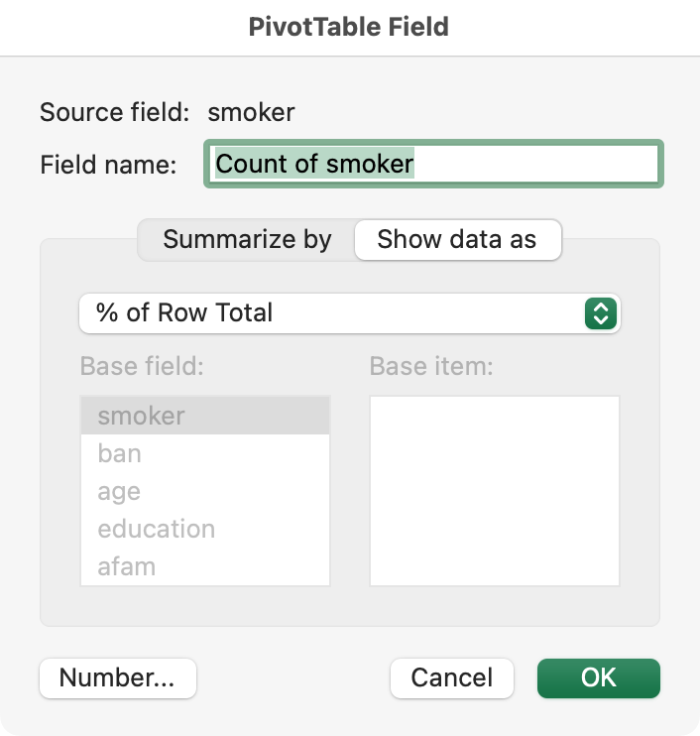Click the smoker source field value
Viewport: 700px width, 736px height.
tap(251, 112)
